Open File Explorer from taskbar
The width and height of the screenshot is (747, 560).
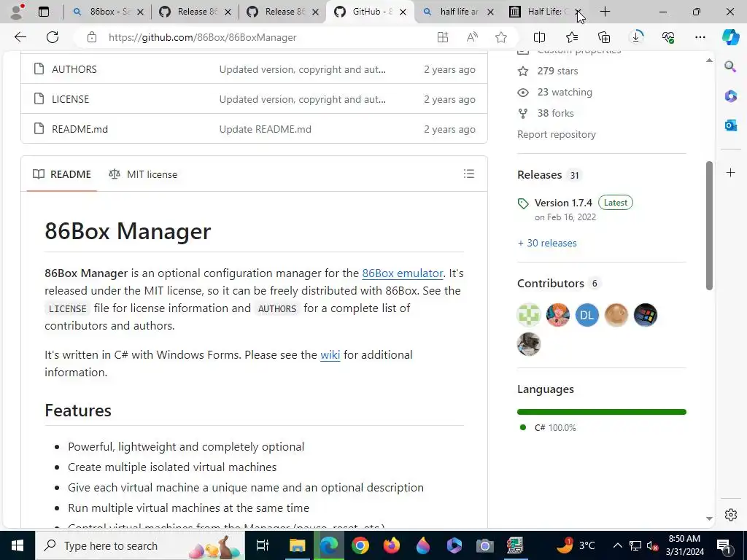298,545
